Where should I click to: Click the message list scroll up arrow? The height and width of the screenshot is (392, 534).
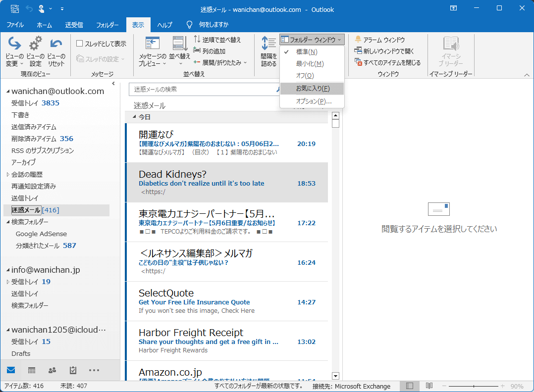(x=335, y=115)
